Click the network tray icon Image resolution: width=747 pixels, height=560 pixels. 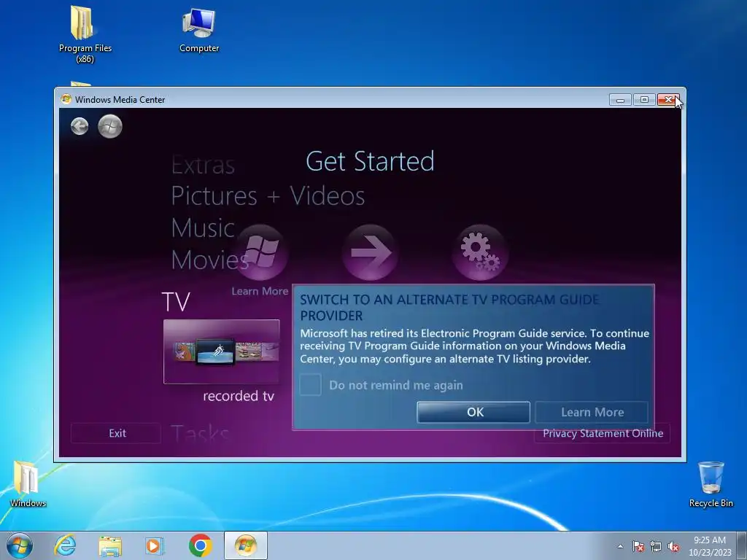point(656,546)
